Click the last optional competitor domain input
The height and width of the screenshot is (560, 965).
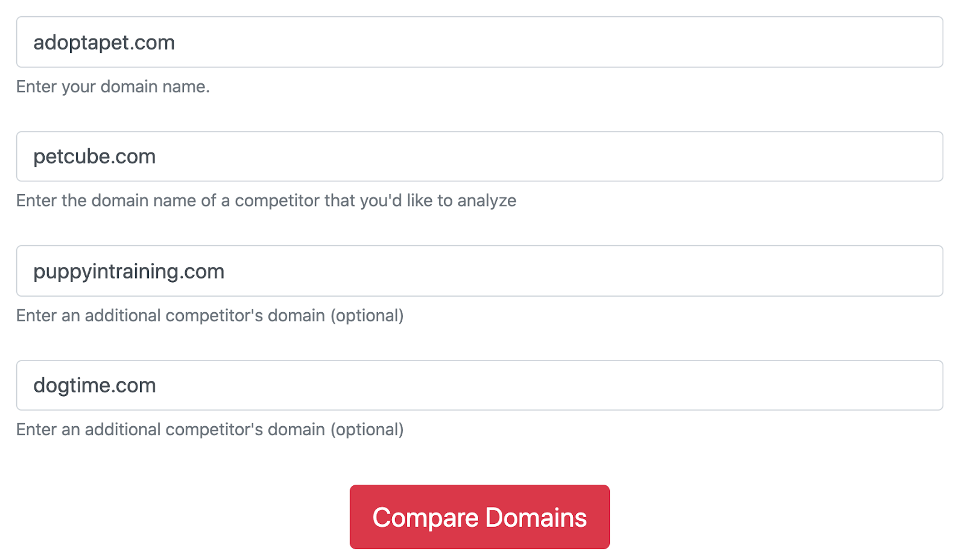[x=479, y=386]
